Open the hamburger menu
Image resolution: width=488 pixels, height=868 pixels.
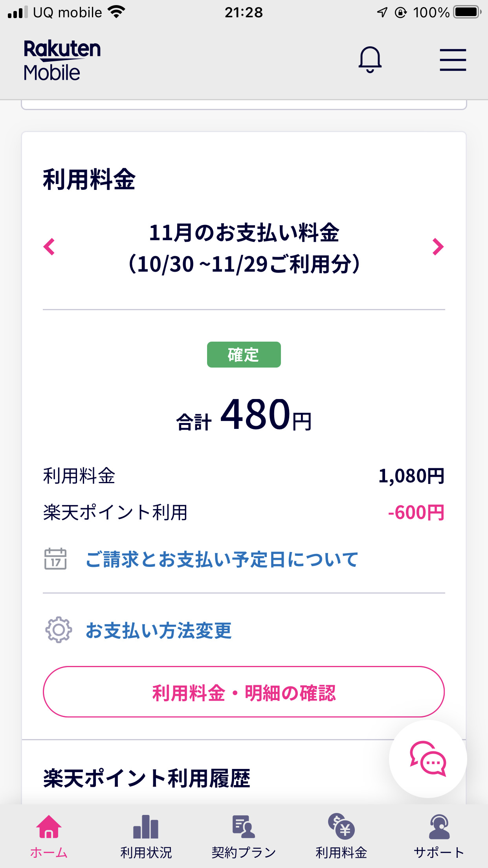pyautogui.click(x=453, y=60)
